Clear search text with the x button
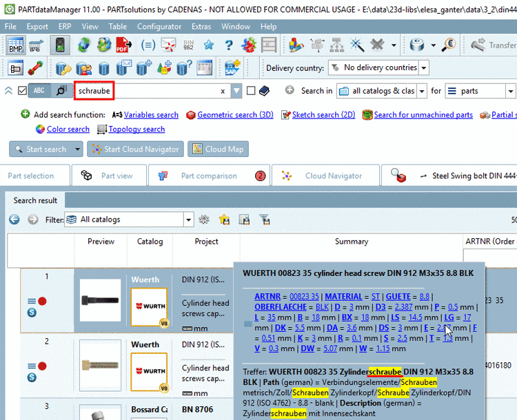 223,91
